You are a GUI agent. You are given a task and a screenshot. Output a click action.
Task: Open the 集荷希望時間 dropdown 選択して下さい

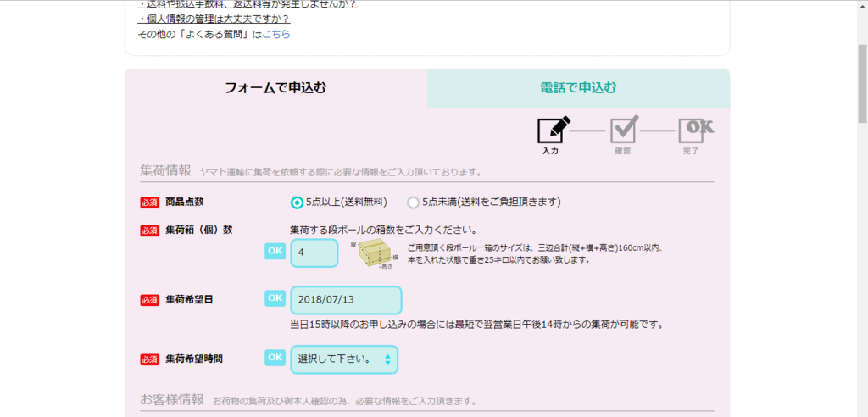click(344, 359)
